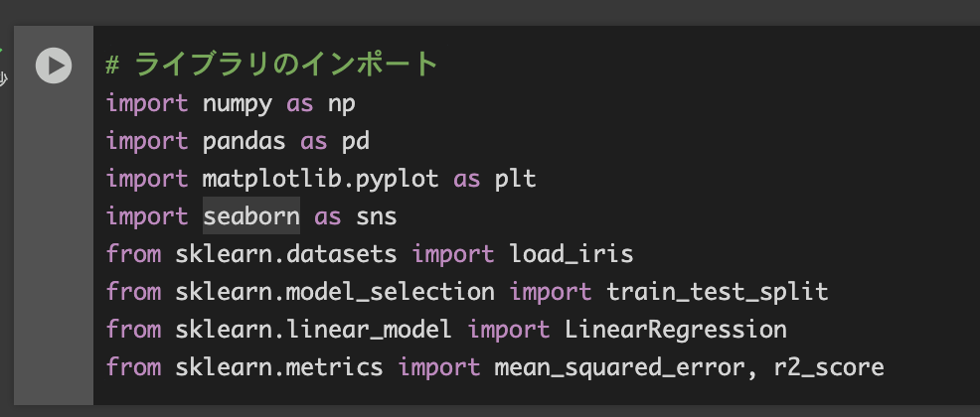
Task: Click the Japanese comment line at top
Action: pos(272,65)
